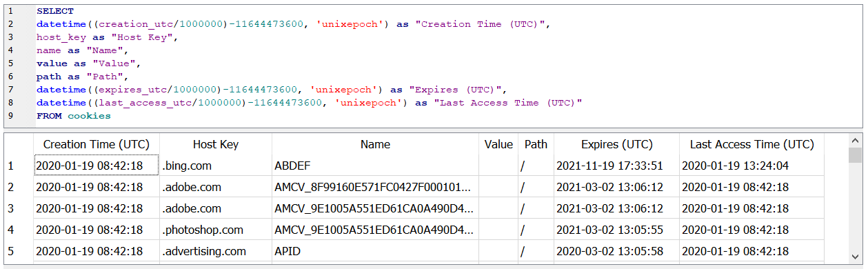
Task: Select the AMCV_8F99160E571FC0427F000101 name cell
Action: pyautogui.click(x=375, y=187)
